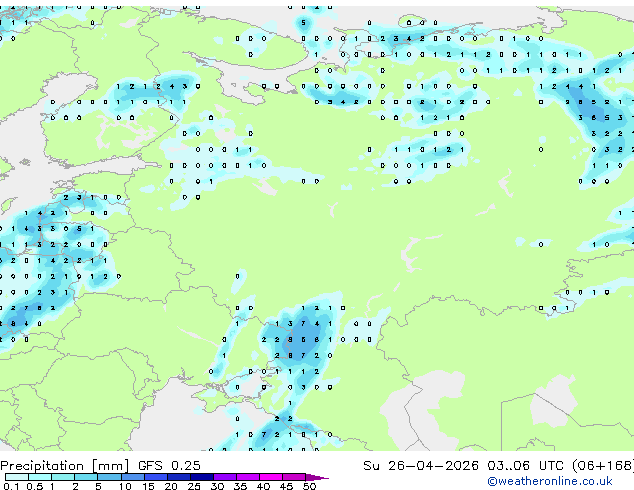Click the 'GFS 0.25' model label
The image size is (634, 490).
point(169,465)
